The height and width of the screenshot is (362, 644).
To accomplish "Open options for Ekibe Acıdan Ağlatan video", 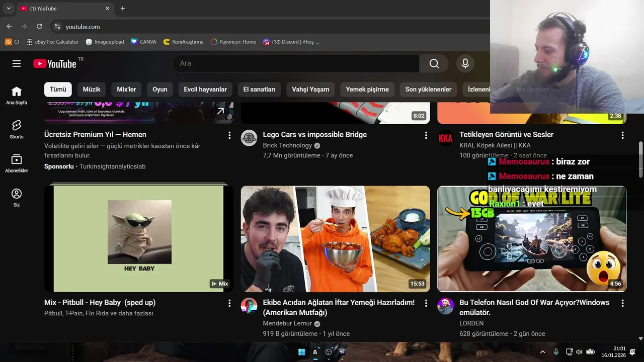I will [x=426, y=303].
